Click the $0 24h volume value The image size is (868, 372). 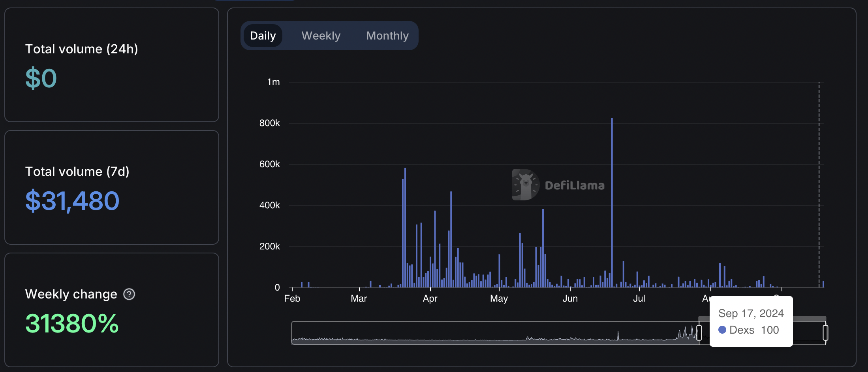41,78
